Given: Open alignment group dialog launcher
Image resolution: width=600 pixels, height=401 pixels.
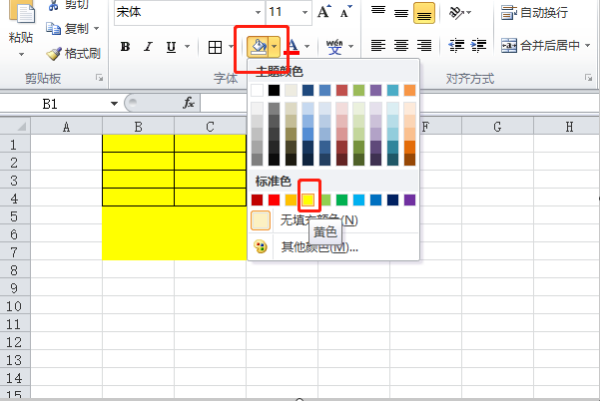Looking at the screenshot, I should 588,78.
